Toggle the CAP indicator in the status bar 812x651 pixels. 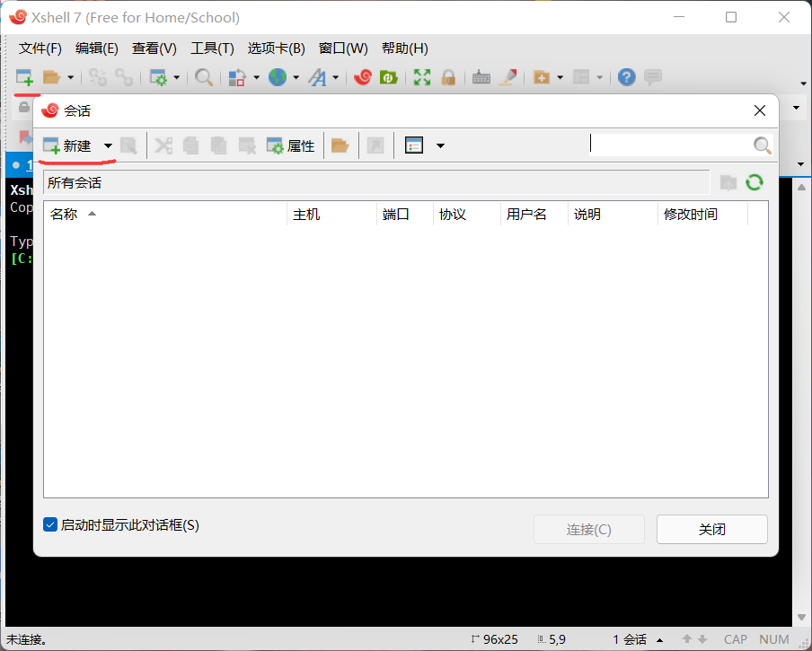[735, 638]
